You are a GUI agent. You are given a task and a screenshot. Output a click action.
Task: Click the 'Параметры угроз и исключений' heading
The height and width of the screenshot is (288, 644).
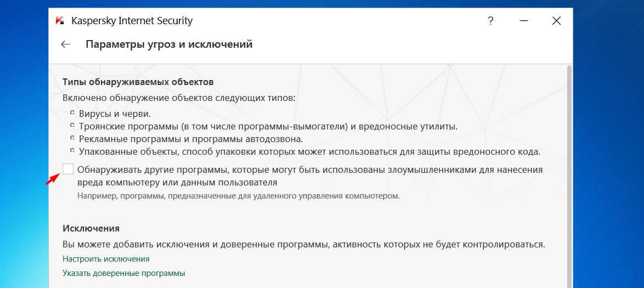click(x=169, y=44)
